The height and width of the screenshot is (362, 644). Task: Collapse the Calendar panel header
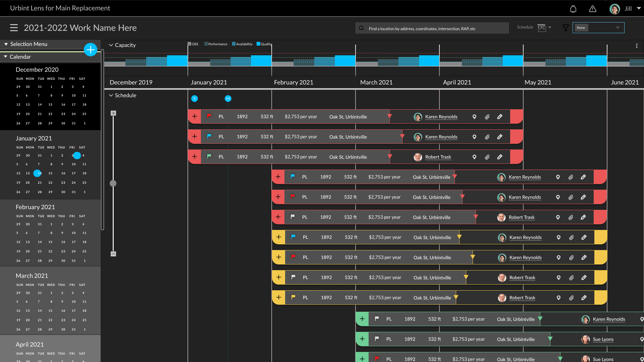(6, 57)
